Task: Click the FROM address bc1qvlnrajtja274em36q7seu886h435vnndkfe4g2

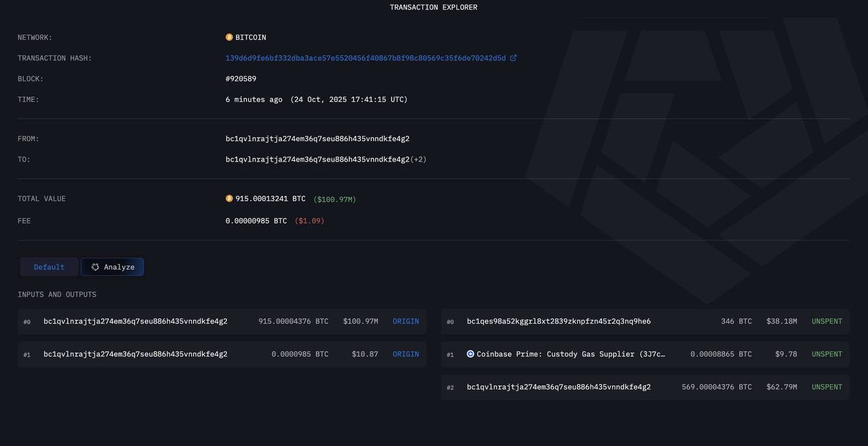Action: click(x=317, y=139)
